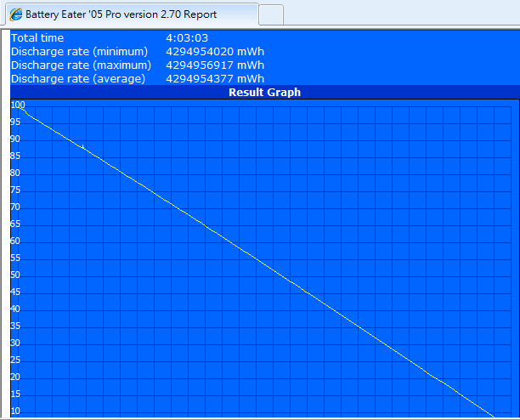Image resolution: width=520 pixels, height=420 pixels.
Task: Click the Discharge rate (minimum) label
Action: click(79, 52)
